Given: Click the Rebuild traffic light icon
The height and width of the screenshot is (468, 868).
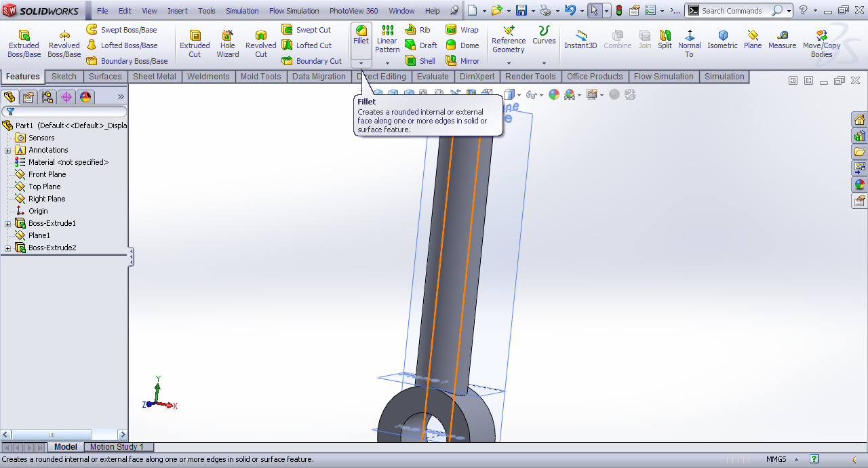Looking at the screenshot, I should [618, 10].
